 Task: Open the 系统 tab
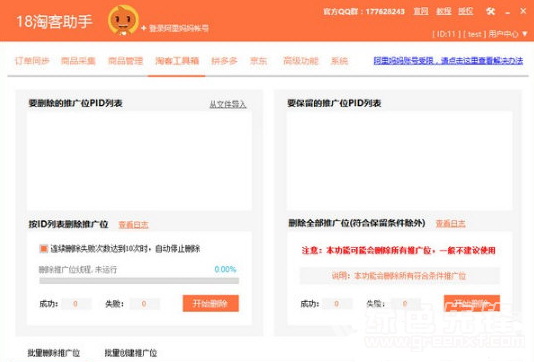coord(339,61)
